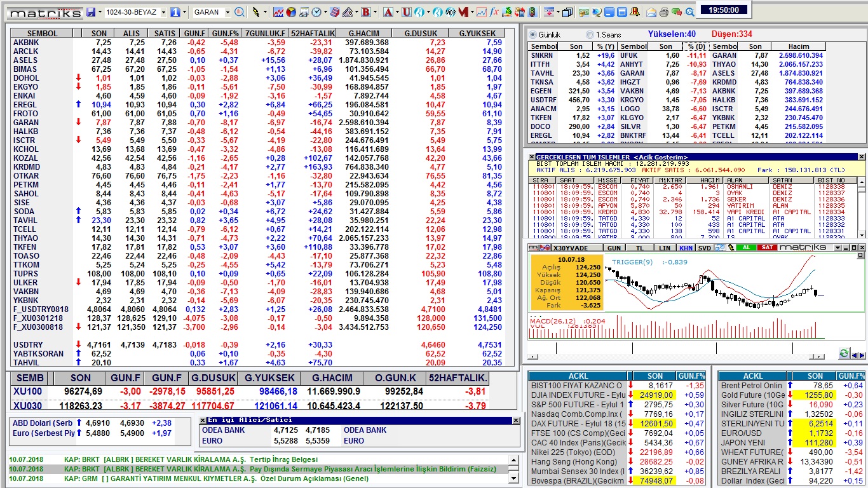Expand the arrow beside the B icon
The image size is (868, 488).
tap(376, 12)
